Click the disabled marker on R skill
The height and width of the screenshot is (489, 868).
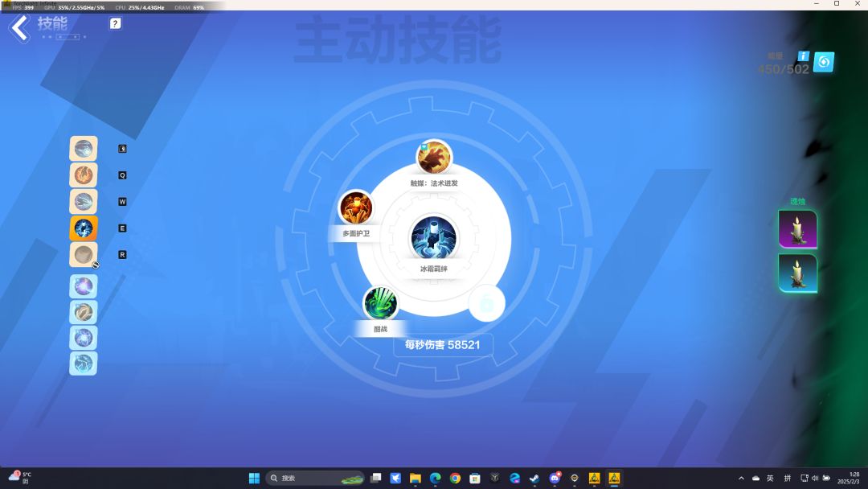95,265
